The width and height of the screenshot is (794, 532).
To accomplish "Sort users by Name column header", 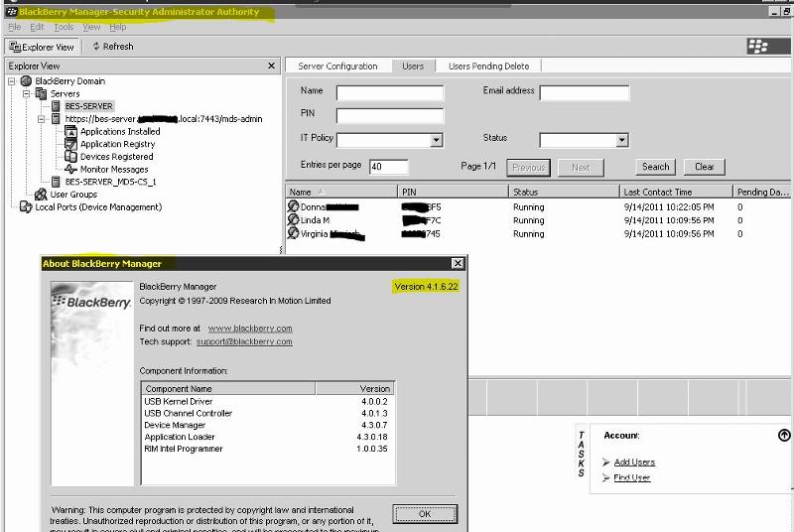I will point(341,192).
